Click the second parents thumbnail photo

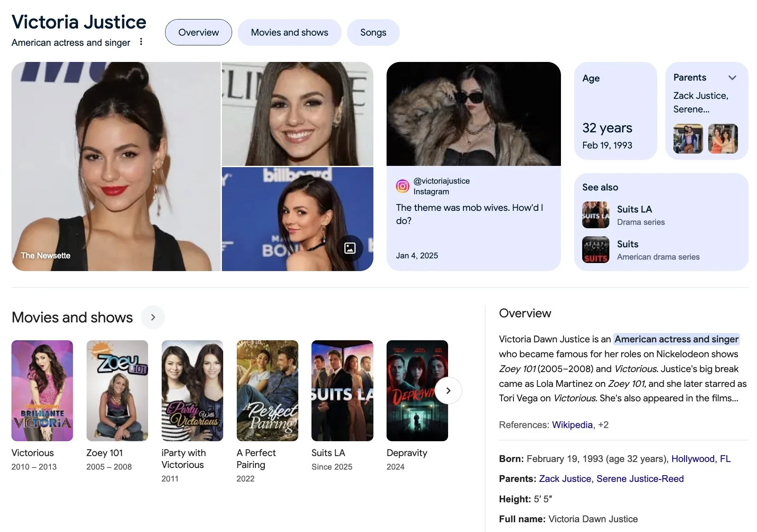coord(723,139)
